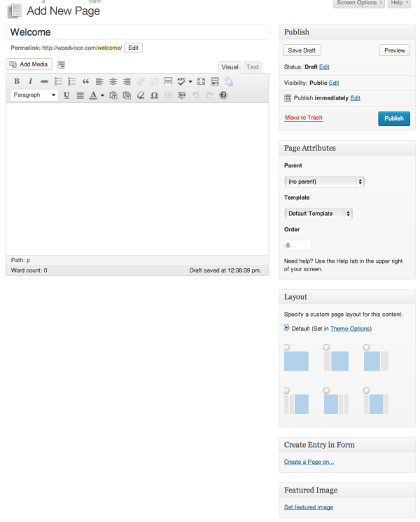Edit the publish immediately schedule
Viewport: 420px width, 522px height.
click(355, 98)
